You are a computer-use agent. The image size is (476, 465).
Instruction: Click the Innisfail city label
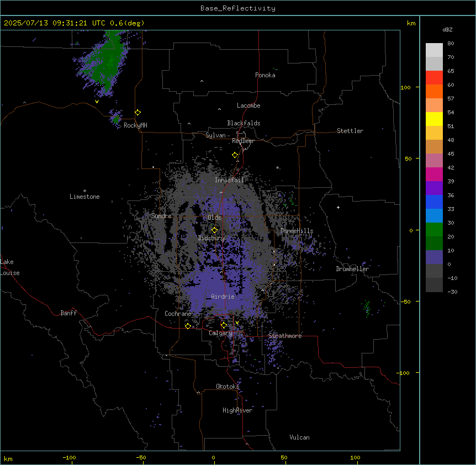230,180
